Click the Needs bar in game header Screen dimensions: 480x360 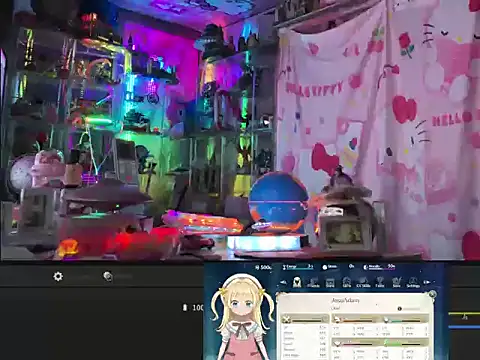click(x=379, y=267)
